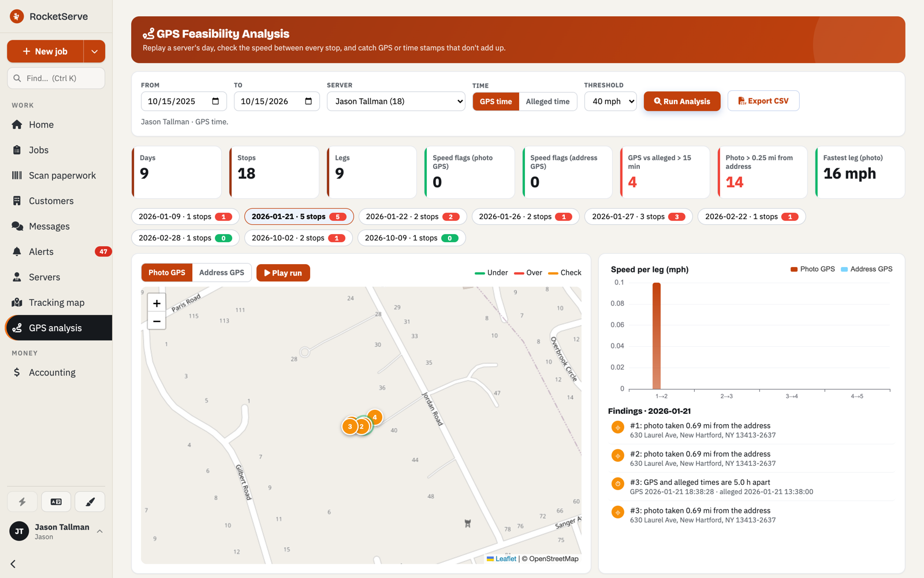The width and height of the screenshot is (924, 578).
Task: Open the ID card icon in sidebar footer
Action: click(x=56, y=502)
